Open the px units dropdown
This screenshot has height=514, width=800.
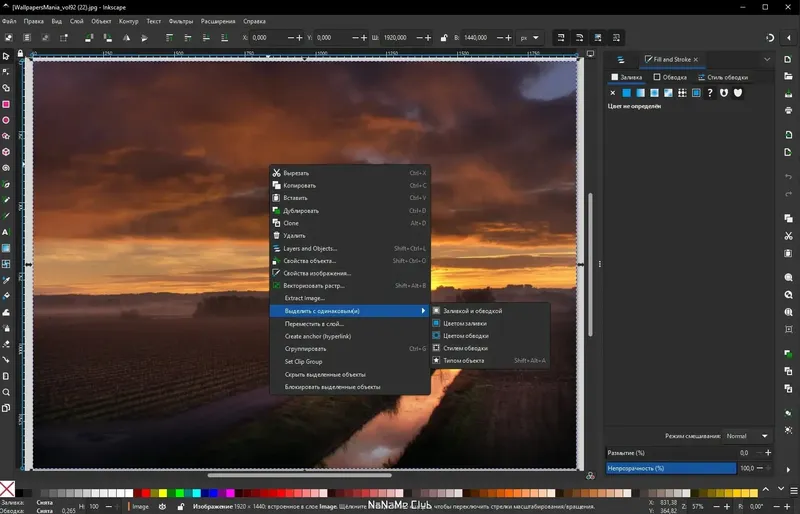pyautogui.click(x=528, y=37)
